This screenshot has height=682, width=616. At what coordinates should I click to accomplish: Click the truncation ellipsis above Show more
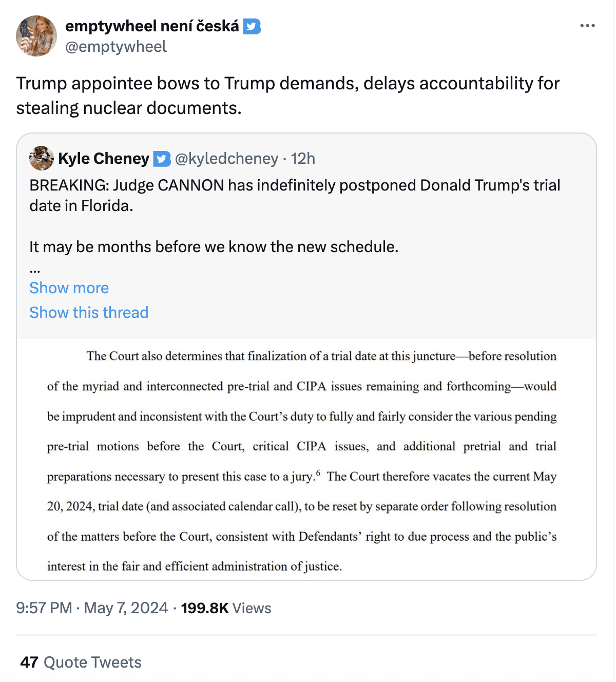coord(35,269)
